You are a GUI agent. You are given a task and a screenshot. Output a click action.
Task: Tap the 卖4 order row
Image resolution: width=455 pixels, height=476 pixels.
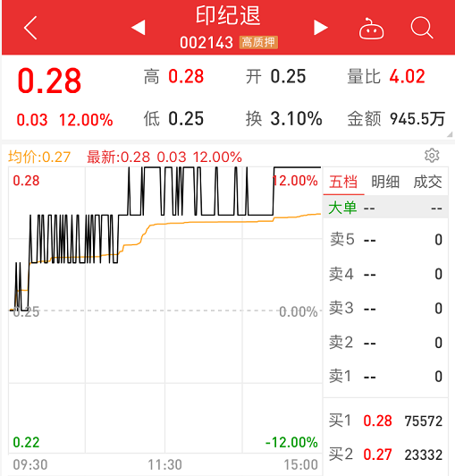click(x=385, y=274)
